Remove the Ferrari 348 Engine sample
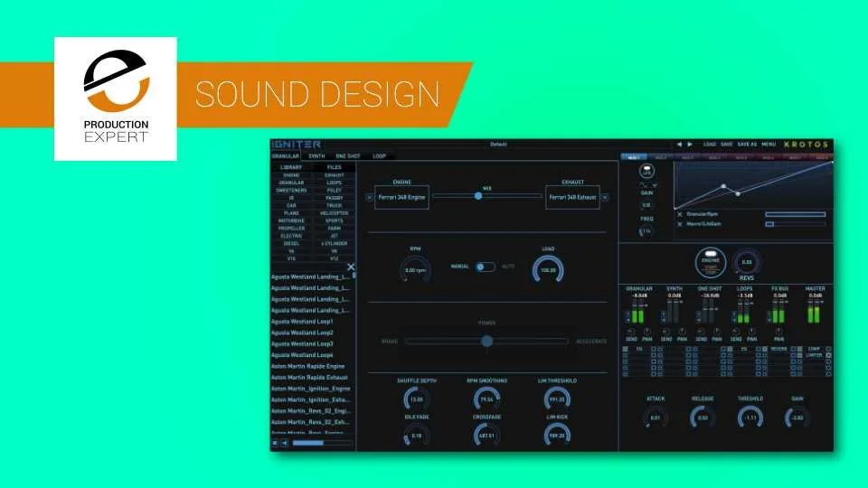The height and width of the screenshot is (488, 868). pos(370,197)
